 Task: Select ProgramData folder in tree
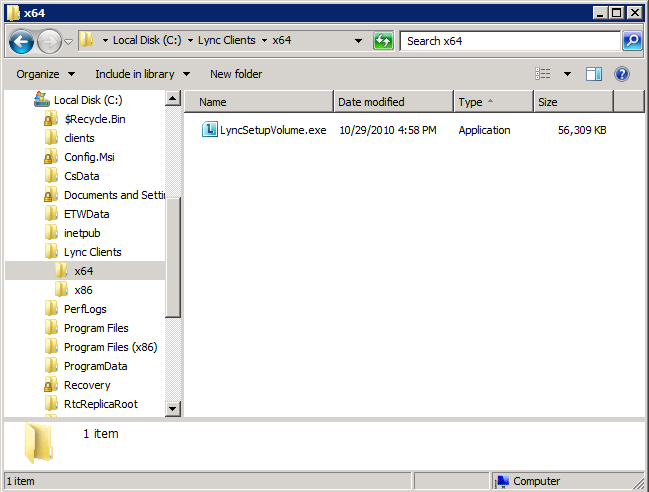click(96, 367)
